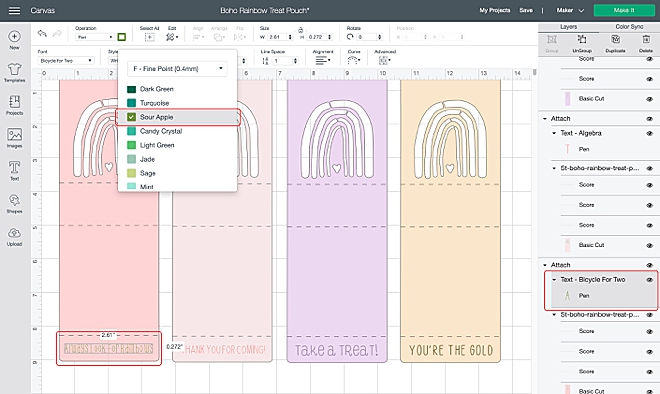Open the Font Bicycle for Two dropdown
This screenshot has width=660, height=394.
(x=65, y=61)
